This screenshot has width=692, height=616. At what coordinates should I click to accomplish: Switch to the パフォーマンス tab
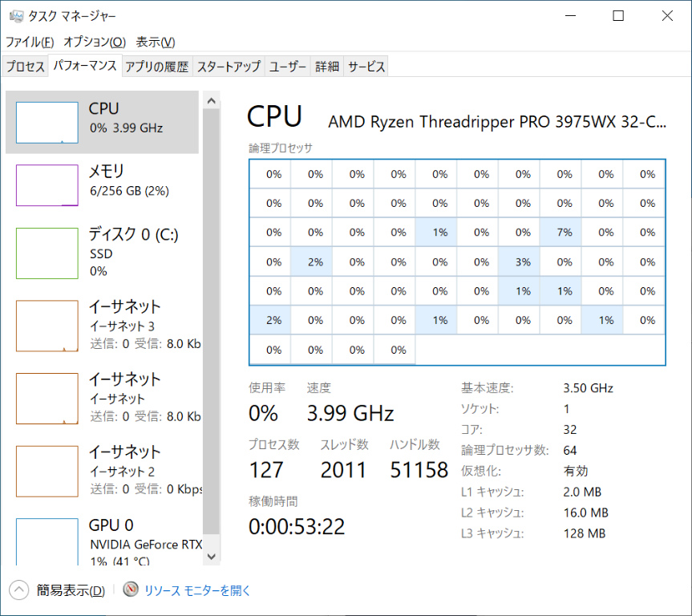(85, 66)
